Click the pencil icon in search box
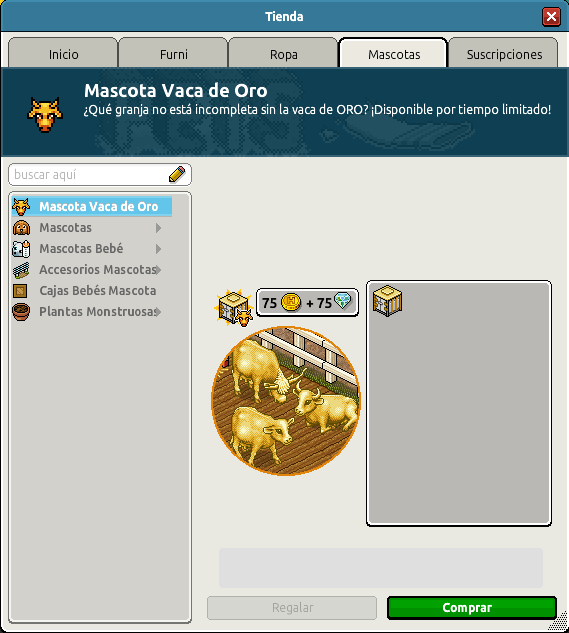 pos(177,174)
